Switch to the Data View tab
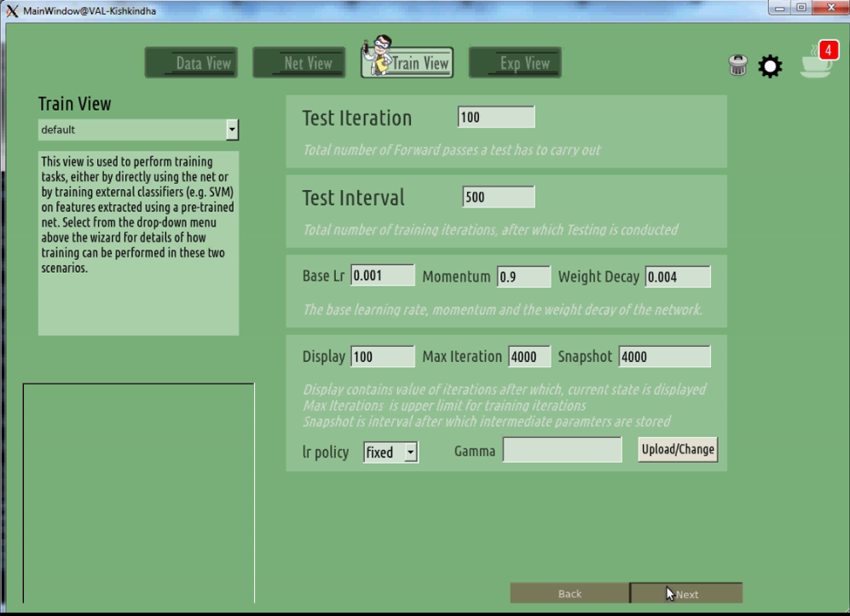 coord(191,63)
